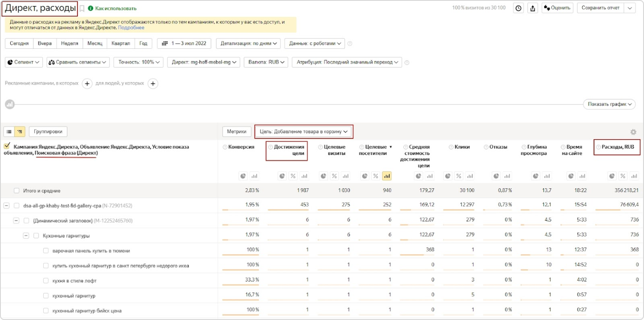Click column chart icon under Целевые посетители
Viewport: 644px width, 320px height.
[386, 176]
